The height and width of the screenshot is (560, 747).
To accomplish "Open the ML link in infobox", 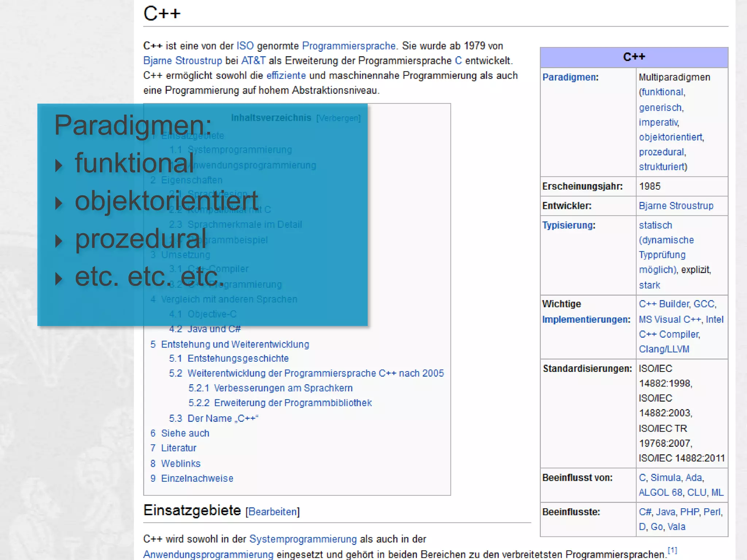I will pos(717,493).
